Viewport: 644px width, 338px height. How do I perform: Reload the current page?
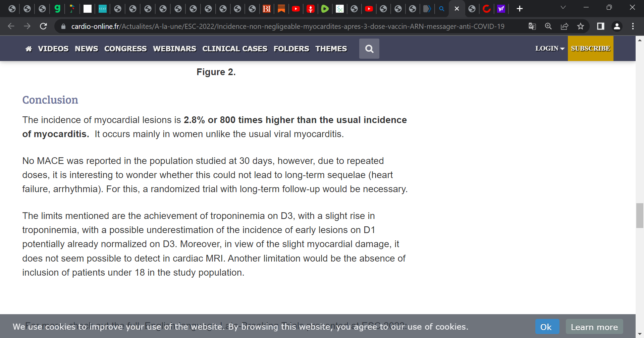click(43, 26)
